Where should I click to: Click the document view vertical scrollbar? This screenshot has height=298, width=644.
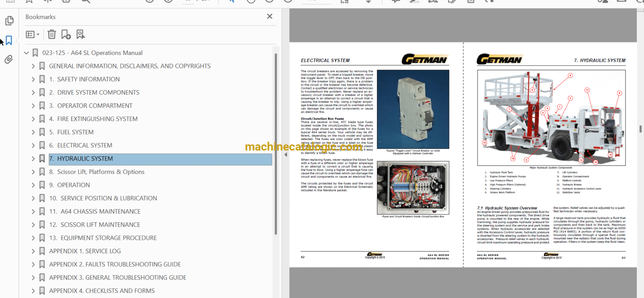640,128
